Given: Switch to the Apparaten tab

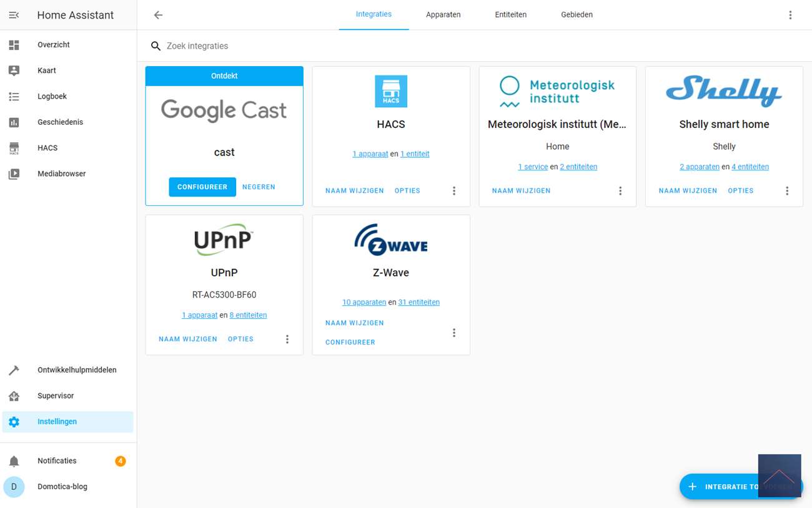Looking at the screenshot, I should point(443,15).
